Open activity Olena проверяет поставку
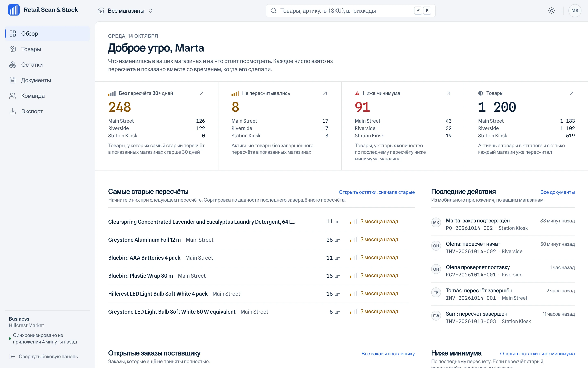The width and height of the screenshot is (588, 368). [x=503, y=271]
